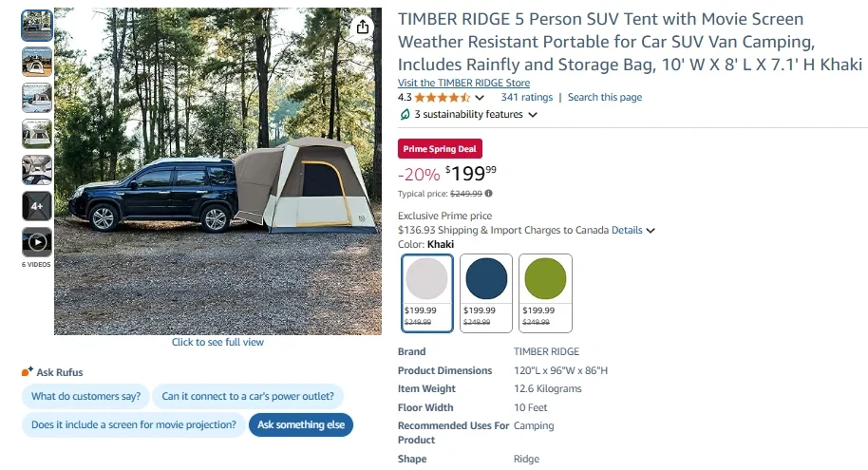Click "What do customers say?" suggestion
This screenshot has height=470, width=868.
point(85,397)
